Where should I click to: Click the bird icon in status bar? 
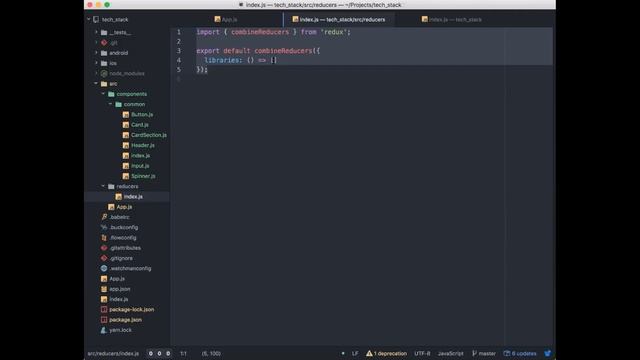click(548, 353)
